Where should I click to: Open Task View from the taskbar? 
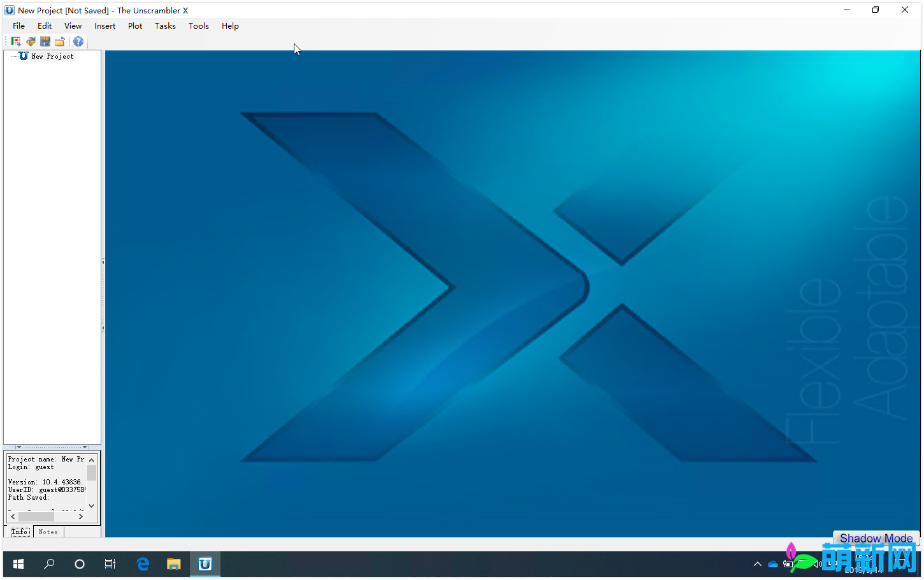coord(110,564)
